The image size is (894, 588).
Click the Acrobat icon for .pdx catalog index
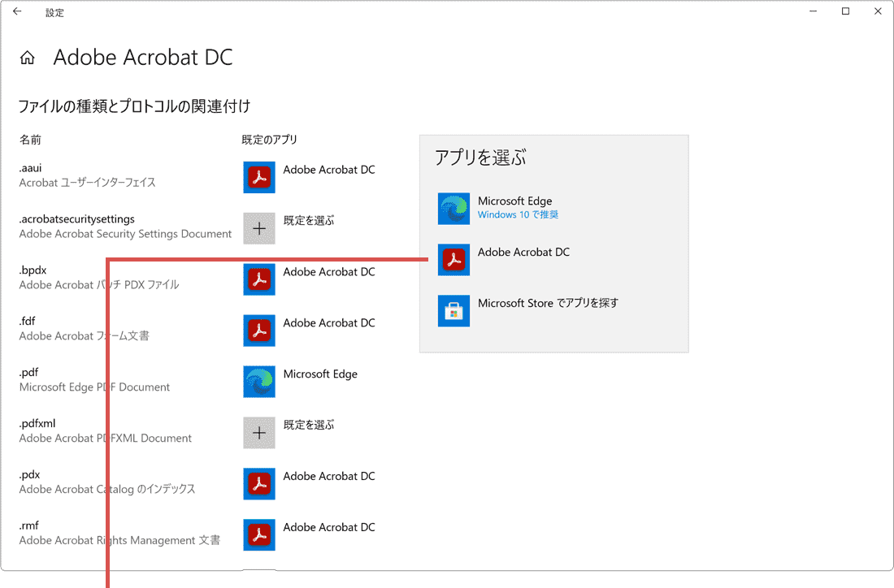pyautogui.click(x=258, y=484)
